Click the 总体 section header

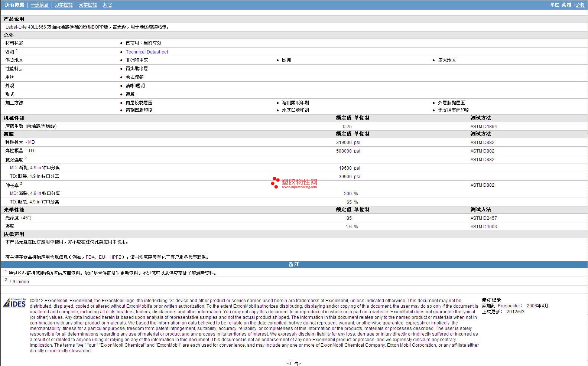pos(9,35)
